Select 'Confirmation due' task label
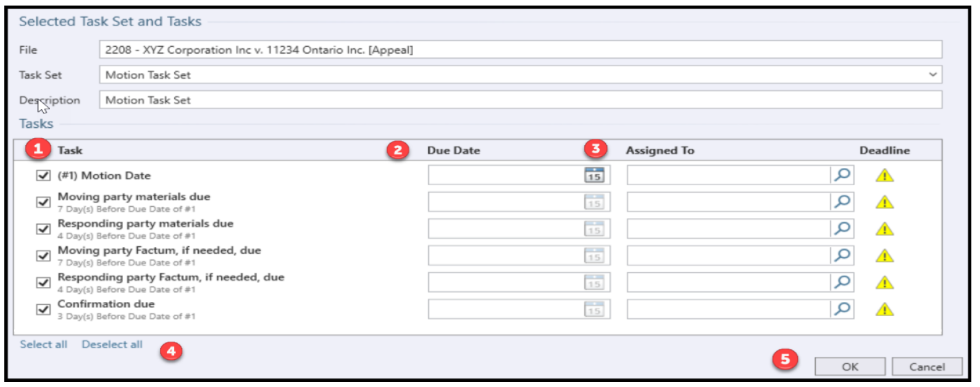 click(x=106, y=304)
